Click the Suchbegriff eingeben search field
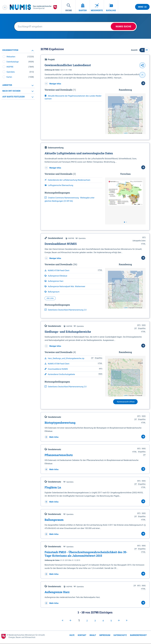151x644 pixels. tap(62, 26)
